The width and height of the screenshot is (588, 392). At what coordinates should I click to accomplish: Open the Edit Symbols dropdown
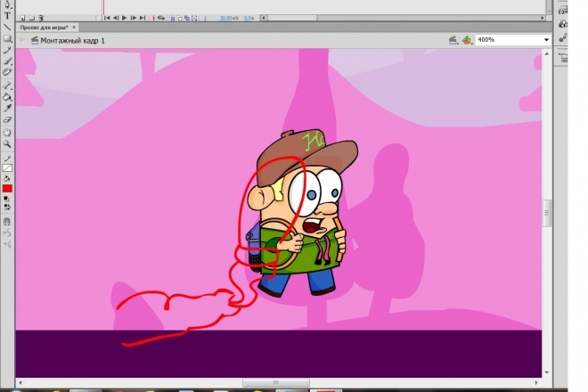[467, 40]
